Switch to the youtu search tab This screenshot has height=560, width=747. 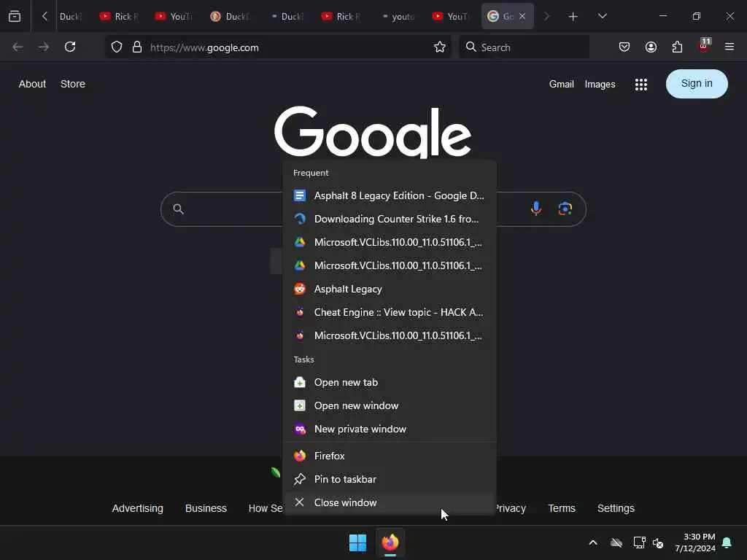(398, 17)
